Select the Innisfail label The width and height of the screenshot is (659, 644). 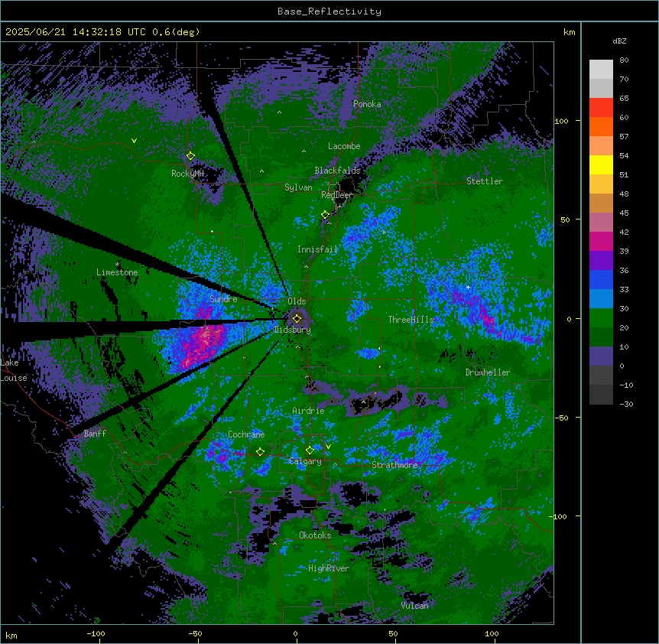(317, 249)
